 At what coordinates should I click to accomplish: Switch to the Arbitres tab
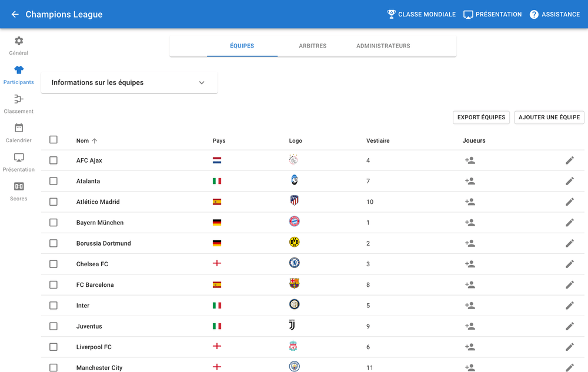(x=312, y=46)
